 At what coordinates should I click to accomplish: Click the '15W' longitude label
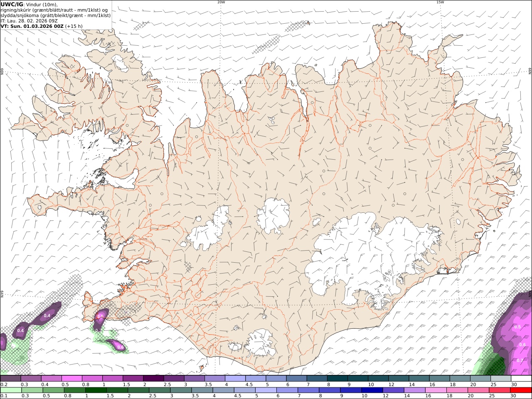(x=440, y=2)
